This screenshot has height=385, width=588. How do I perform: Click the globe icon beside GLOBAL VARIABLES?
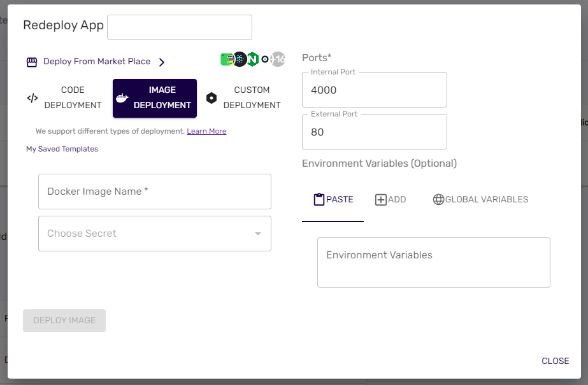438,199
